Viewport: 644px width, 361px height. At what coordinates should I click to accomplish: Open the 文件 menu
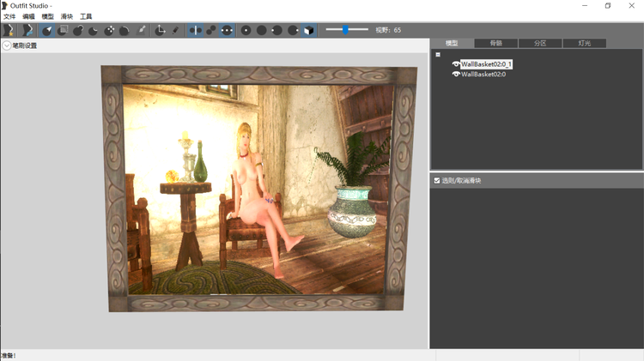tap(9, 16)
